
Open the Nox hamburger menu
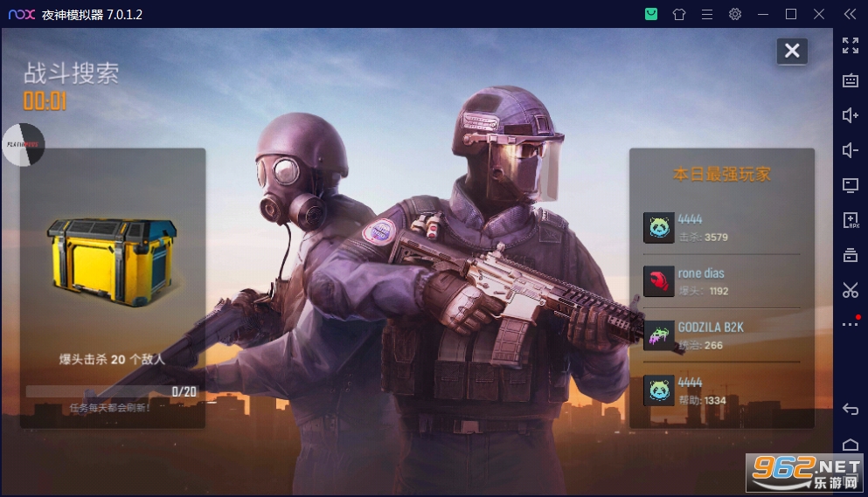click(707, 14)
